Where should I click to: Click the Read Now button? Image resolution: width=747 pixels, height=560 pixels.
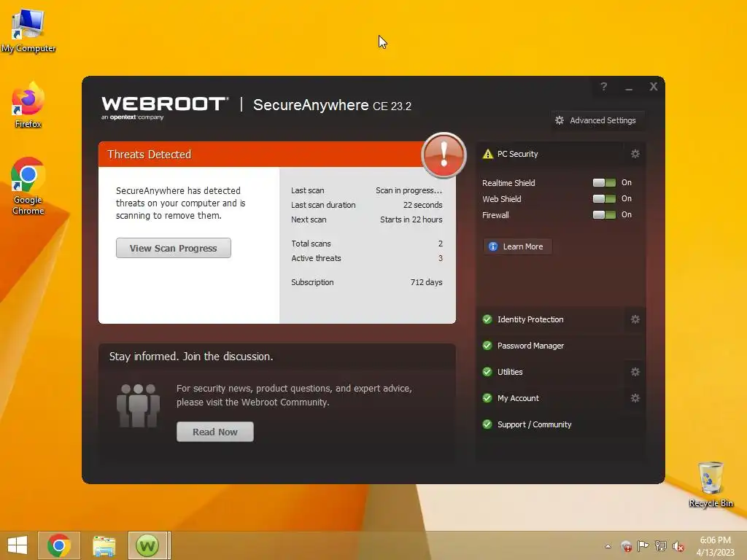[215, 432]
